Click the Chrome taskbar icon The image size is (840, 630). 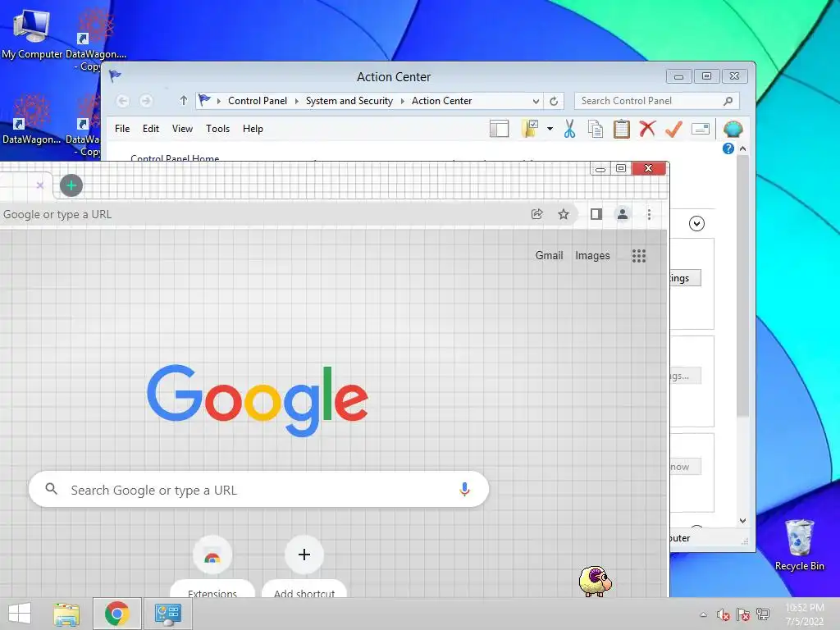coord(117,614)
